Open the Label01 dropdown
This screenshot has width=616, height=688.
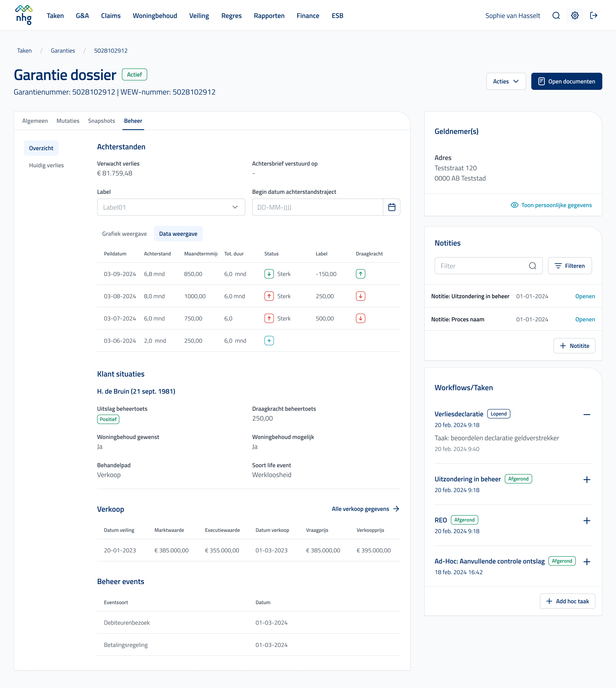tap(171, 207)
